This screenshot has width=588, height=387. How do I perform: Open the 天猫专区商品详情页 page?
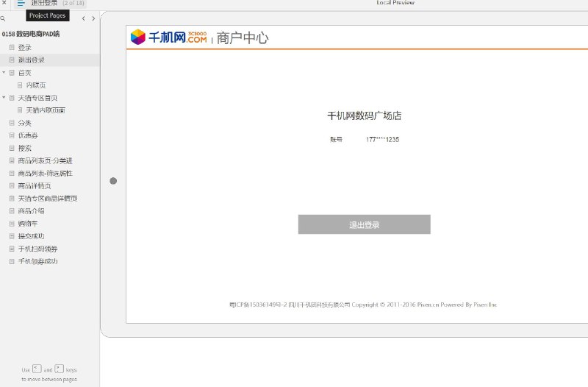click(48, 199)
